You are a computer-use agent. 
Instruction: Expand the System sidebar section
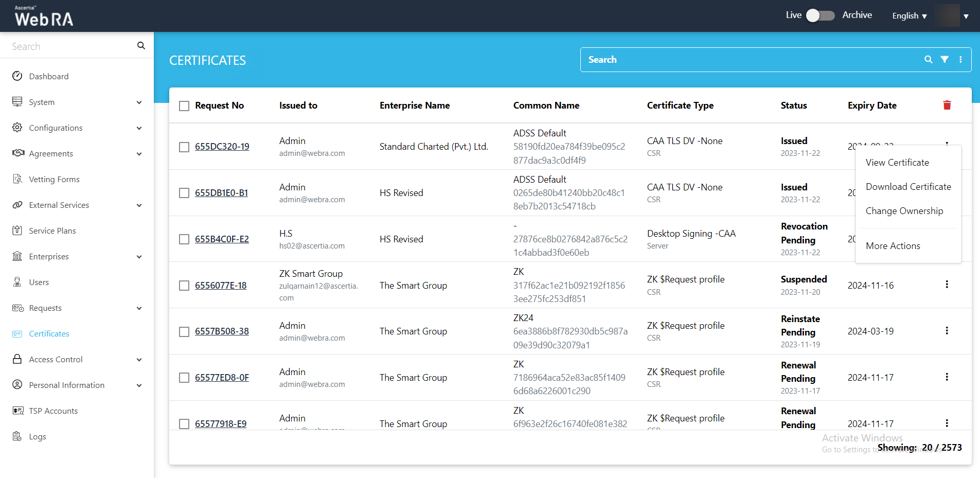(x=77, y=102)
